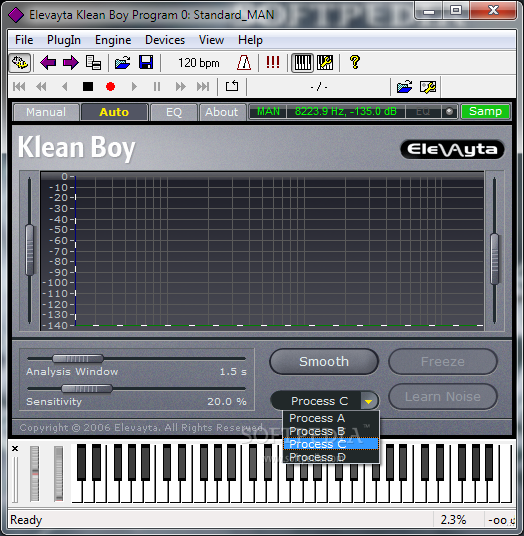Image resolution: width=524 pixels, height=536 pixels.
Task: Click the Process C combo box field
Action: click(325, 401)
